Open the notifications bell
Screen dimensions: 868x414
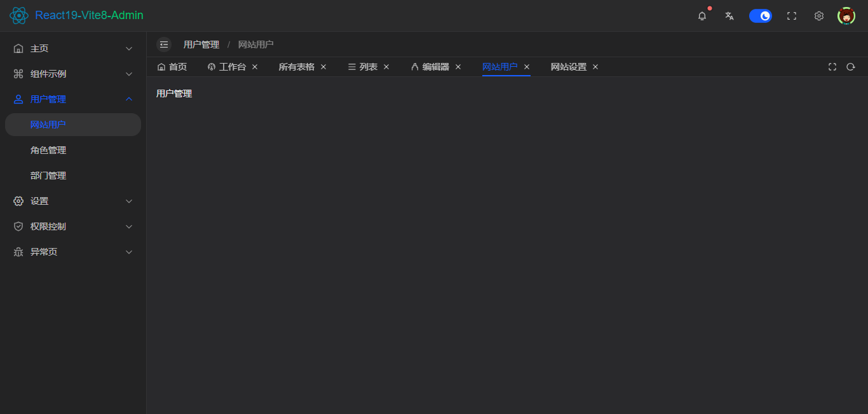pyautogui.click(x=702, y=16)
